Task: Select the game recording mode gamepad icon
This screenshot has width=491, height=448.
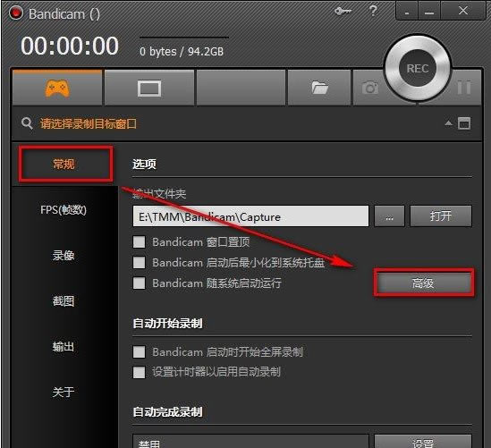Action: [x=57, y=88]
